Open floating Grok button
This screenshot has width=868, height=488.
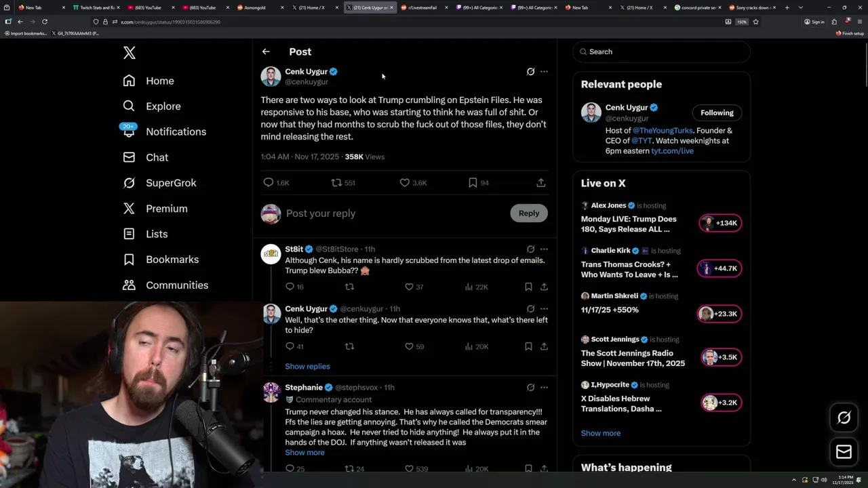844,418
